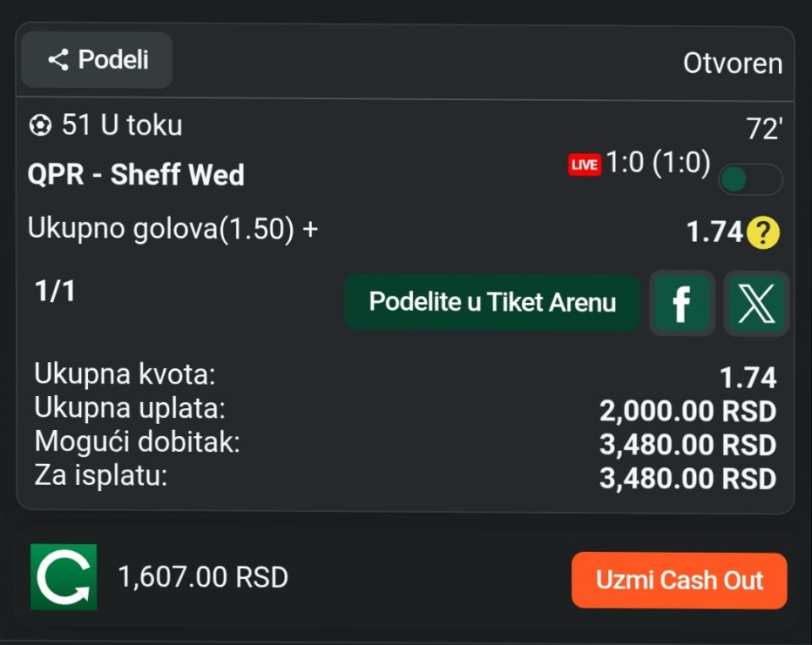Click the Mogući dobitak 3,480.00 RSD value
This screenshot has height=645, width=812.
point(687,444)
